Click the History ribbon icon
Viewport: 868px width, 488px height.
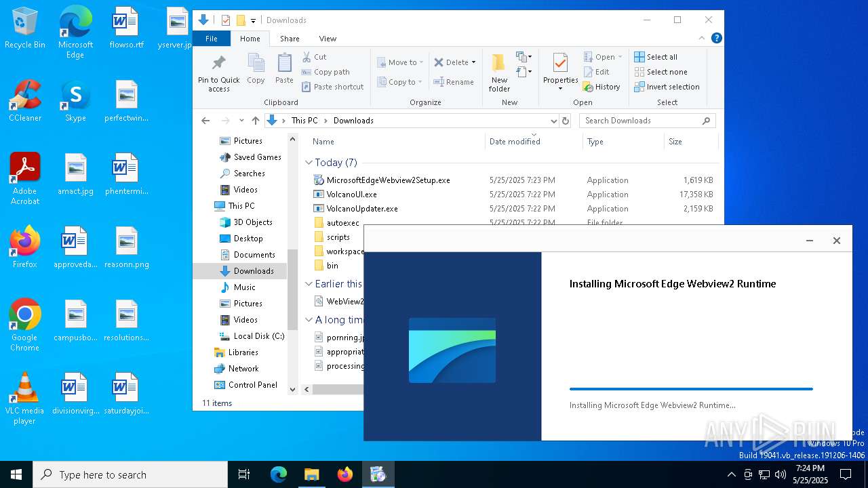(588, 87)
